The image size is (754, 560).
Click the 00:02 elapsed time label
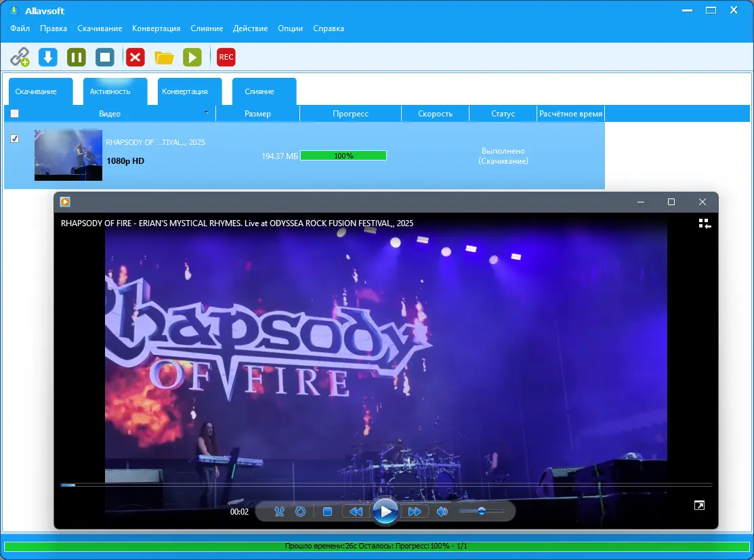tap(239, 511)
